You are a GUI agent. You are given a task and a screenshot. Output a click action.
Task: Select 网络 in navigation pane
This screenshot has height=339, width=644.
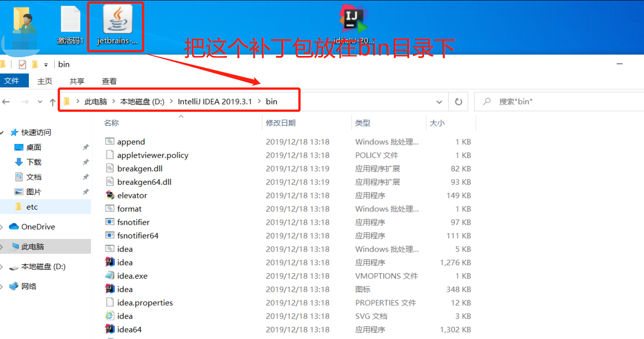coord(29,286)
